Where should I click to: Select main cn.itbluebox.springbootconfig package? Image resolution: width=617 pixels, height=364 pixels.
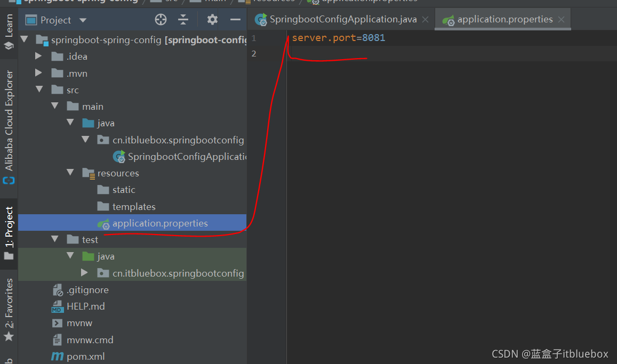tap(178, 140)
